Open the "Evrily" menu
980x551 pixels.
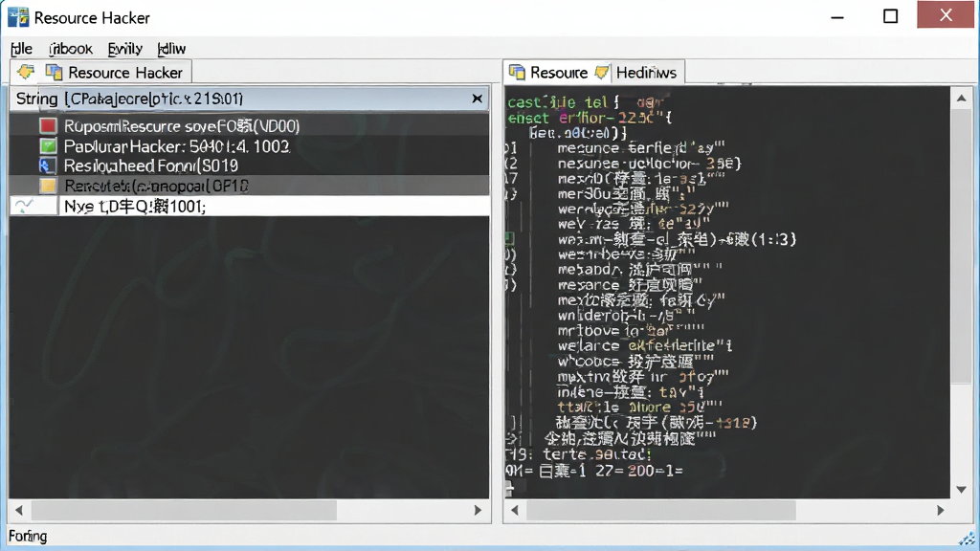coord(125,49)
